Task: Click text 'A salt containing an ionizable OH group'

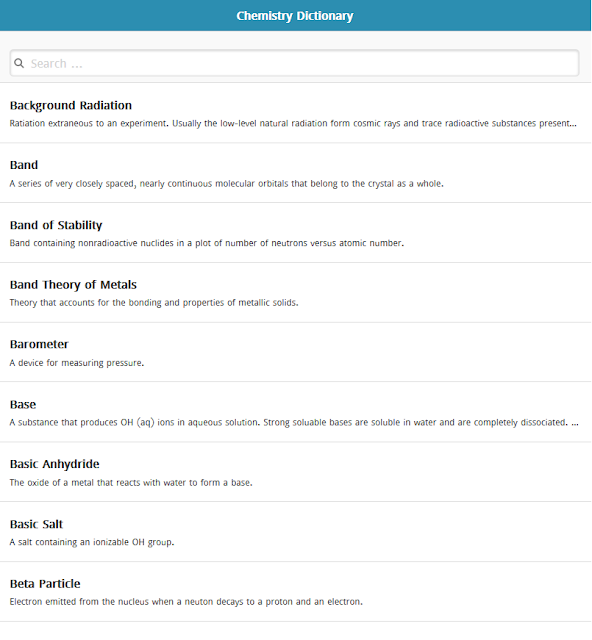Action: point(92,542)
